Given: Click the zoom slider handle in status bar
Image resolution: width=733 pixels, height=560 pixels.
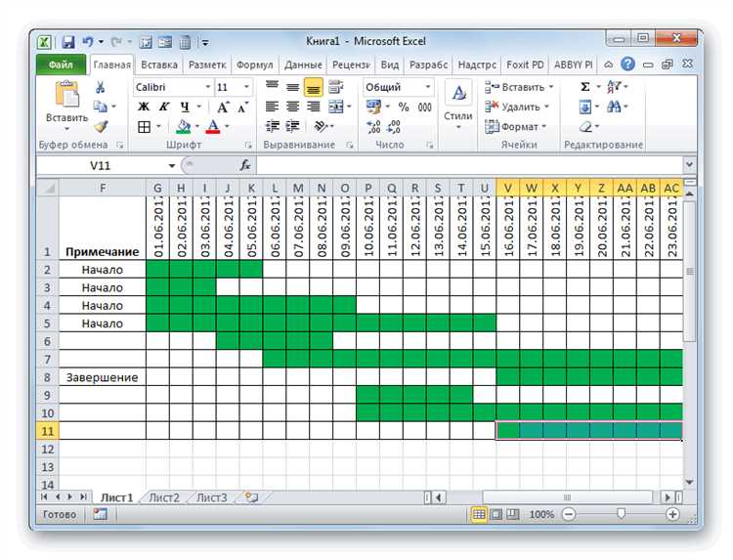Looking at the screenshot, I should point(621,514).
